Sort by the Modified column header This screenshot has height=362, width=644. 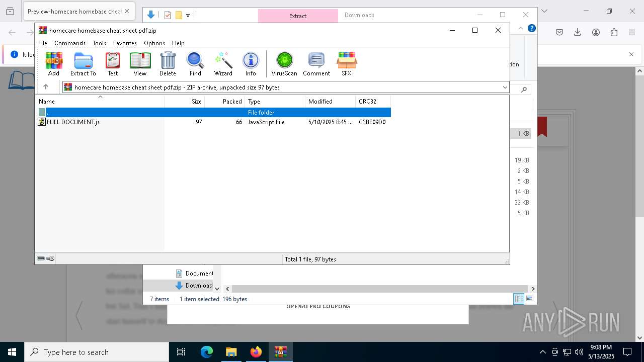[x=331, y=102]
